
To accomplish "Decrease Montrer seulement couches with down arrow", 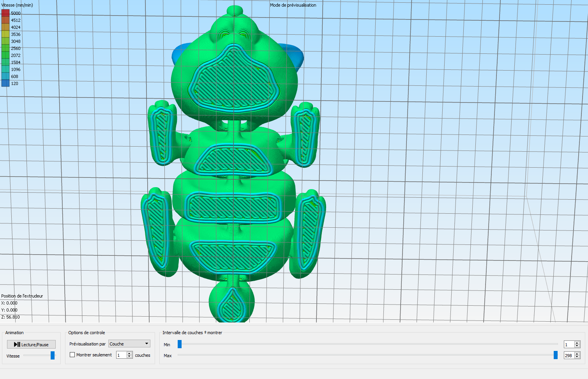I will click(129, 357).
